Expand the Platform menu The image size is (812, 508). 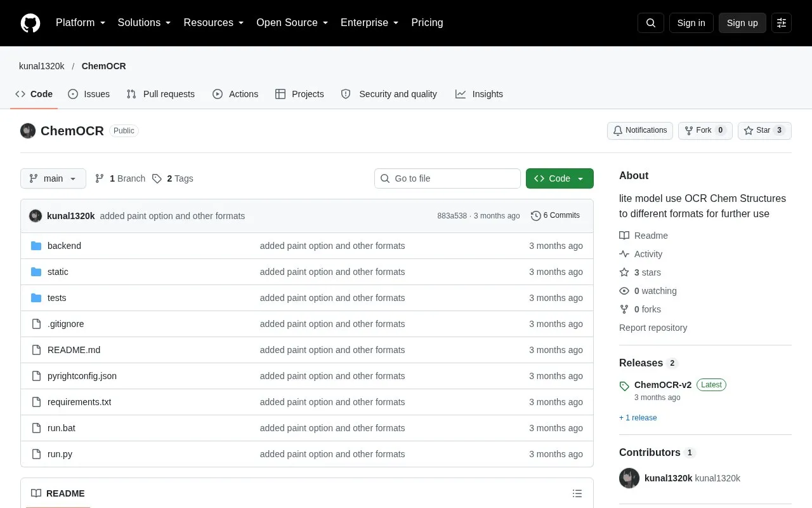click(x=81, y=23)
